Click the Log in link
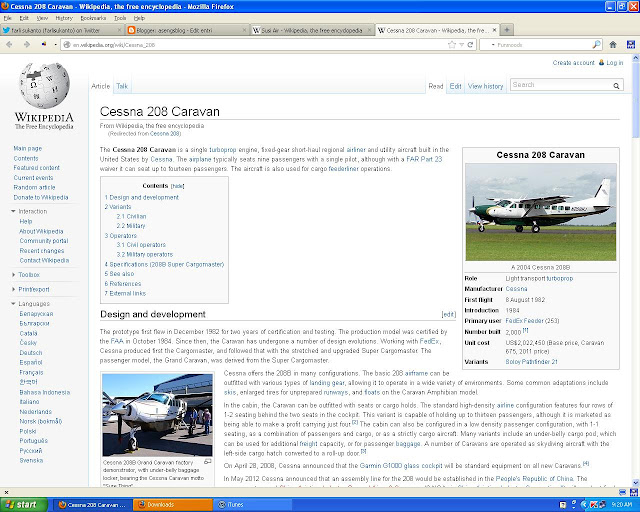The image size is (640, 512). point(615,63)
